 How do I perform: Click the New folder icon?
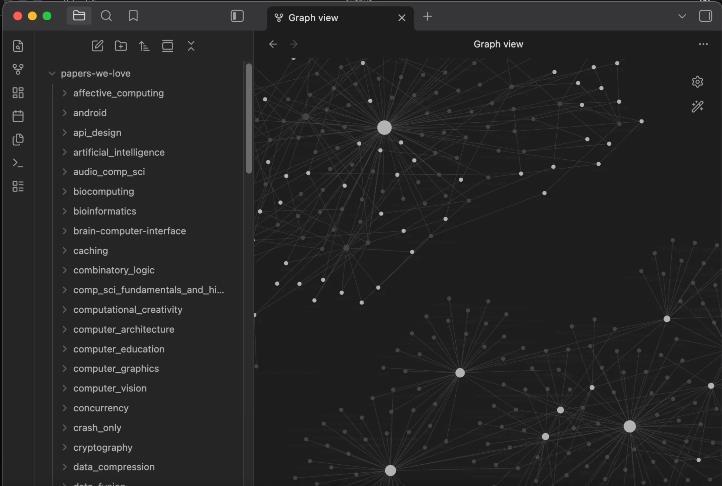point(121,46)
